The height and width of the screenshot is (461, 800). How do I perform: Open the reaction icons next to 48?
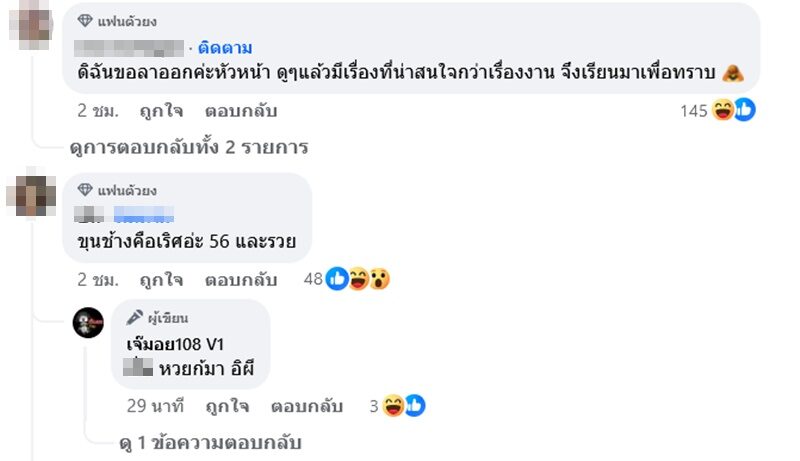tap(358, 279)
